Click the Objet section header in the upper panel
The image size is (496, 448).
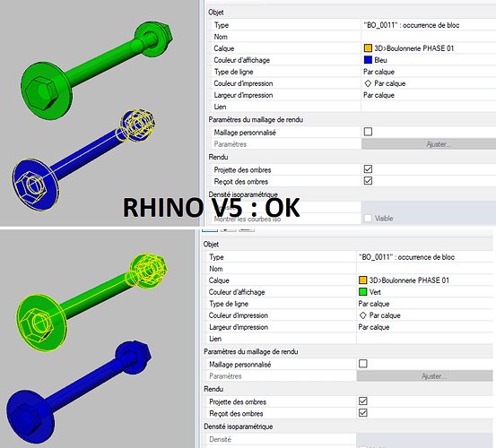point(216,13)
